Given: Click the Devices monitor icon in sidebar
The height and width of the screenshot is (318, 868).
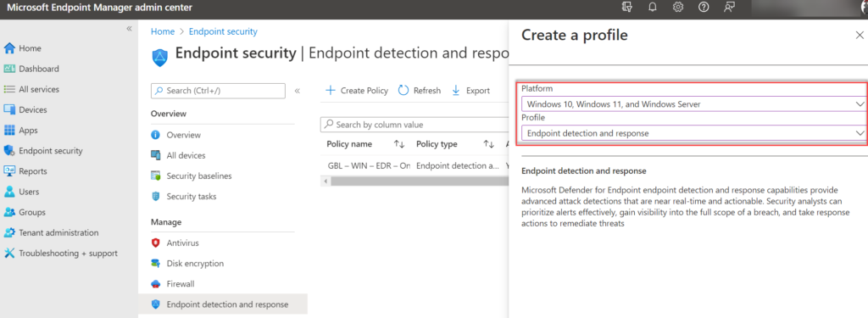Looking at the screenshot, I should tap(9, 109).
